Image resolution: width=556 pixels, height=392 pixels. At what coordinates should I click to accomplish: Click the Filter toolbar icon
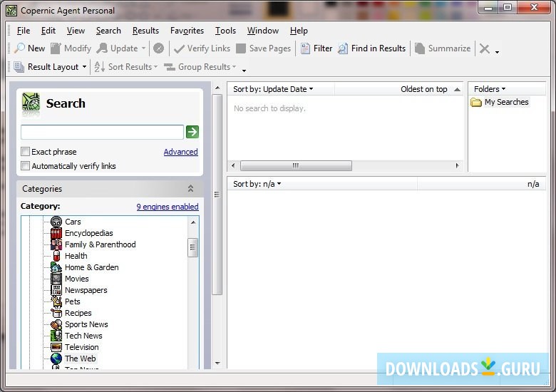pyautogui.click(x=306, y=48)
